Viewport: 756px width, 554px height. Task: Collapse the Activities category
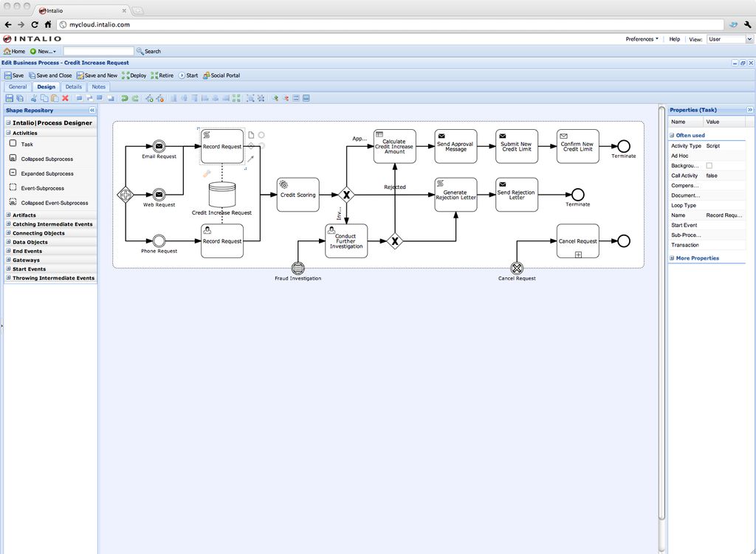[x=8, y=133]
